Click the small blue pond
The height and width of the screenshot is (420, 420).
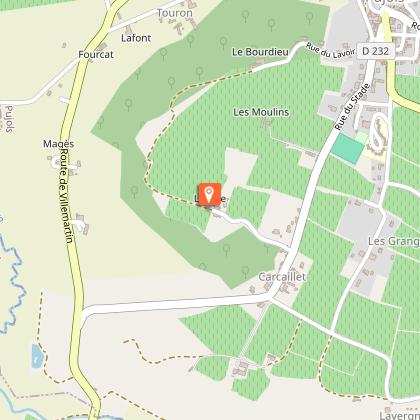(x=37, y=356)
